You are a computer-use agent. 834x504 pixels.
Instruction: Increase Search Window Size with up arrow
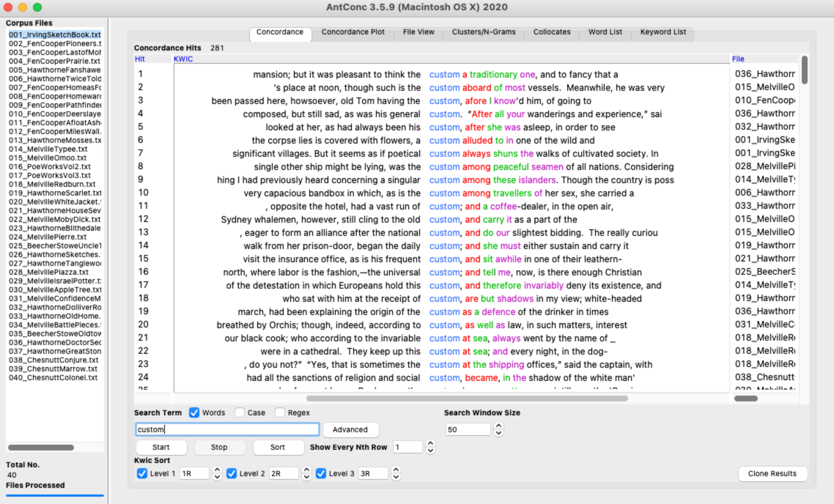pos(498,426)
